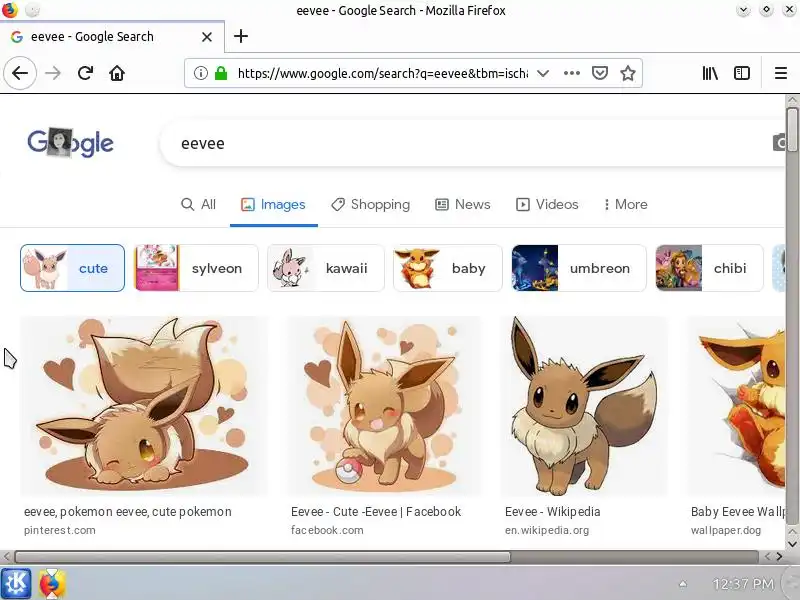Click the horizontal scrollbar thumb
The image size is (800, 600).
coord(262,557)
